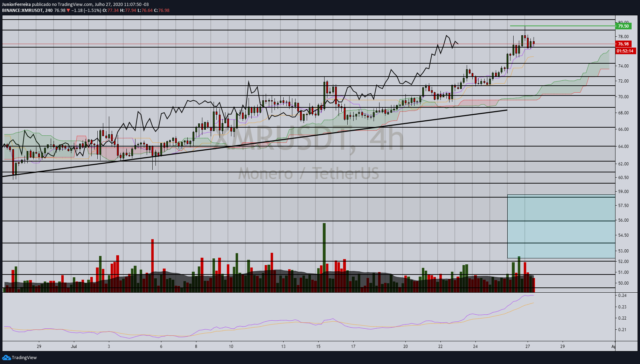Click the 'O:77.34' open price value

[x=110, y=10]
